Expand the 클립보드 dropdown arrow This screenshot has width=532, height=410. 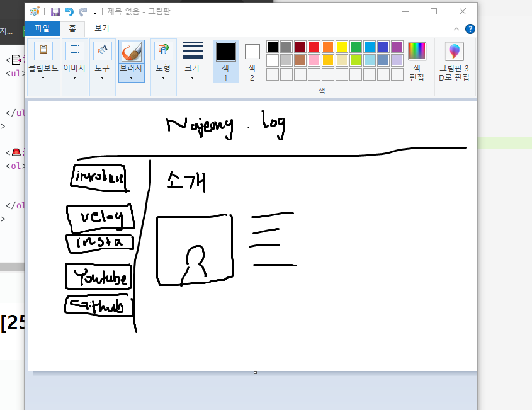pos(43,78)
